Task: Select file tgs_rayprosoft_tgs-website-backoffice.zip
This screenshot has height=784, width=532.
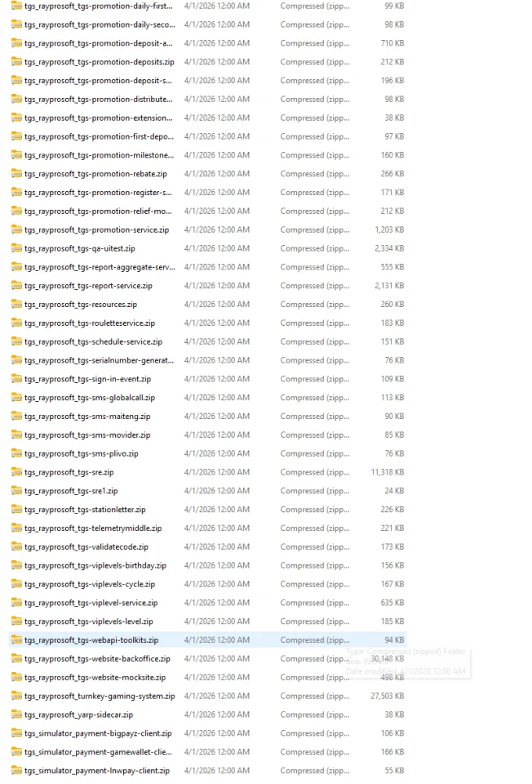Action: (97, 659)
